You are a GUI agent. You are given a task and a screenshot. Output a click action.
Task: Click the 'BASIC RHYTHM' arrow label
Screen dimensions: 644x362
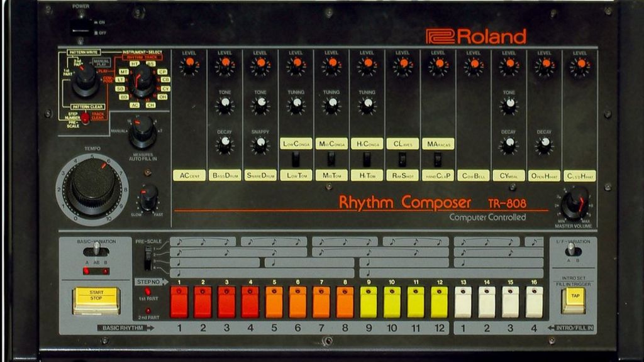(126, 328)
